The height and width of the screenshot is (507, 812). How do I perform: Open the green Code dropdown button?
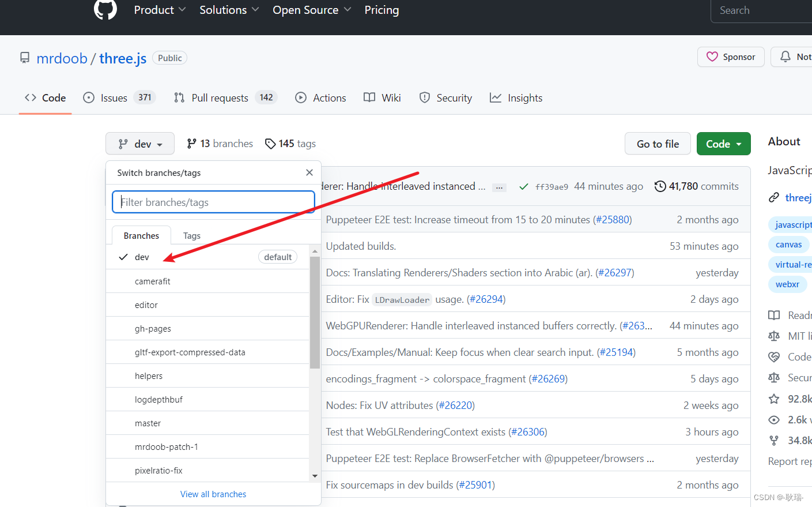click(724, 144)
